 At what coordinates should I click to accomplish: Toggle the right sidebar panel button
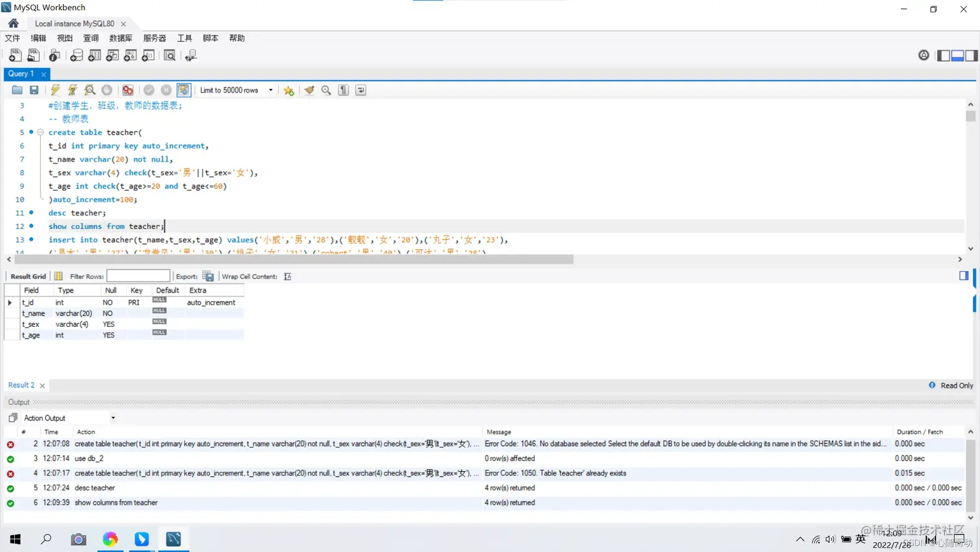tap(971, 56)
